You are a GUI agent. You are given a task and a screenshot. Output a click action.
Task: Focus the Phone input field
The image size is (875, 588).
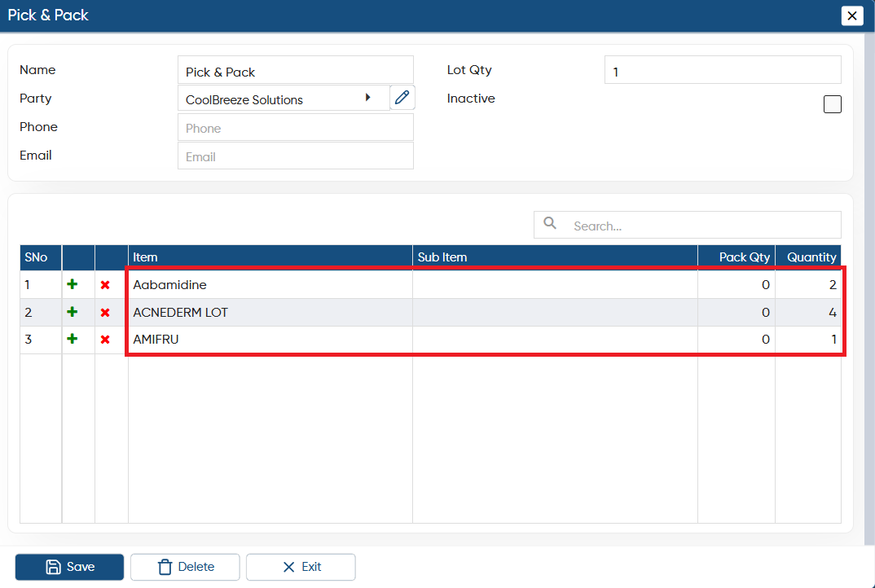point(296,128)
